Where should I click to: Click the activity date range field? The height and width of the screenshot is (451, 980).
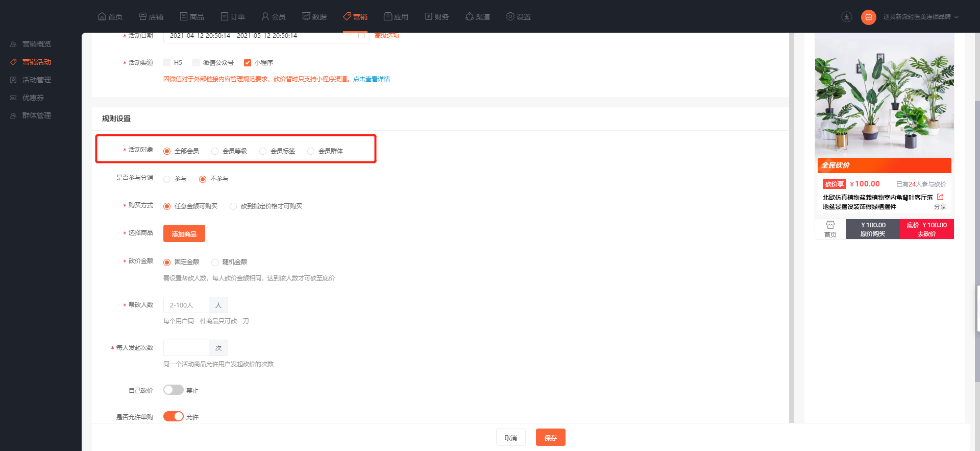266,37
